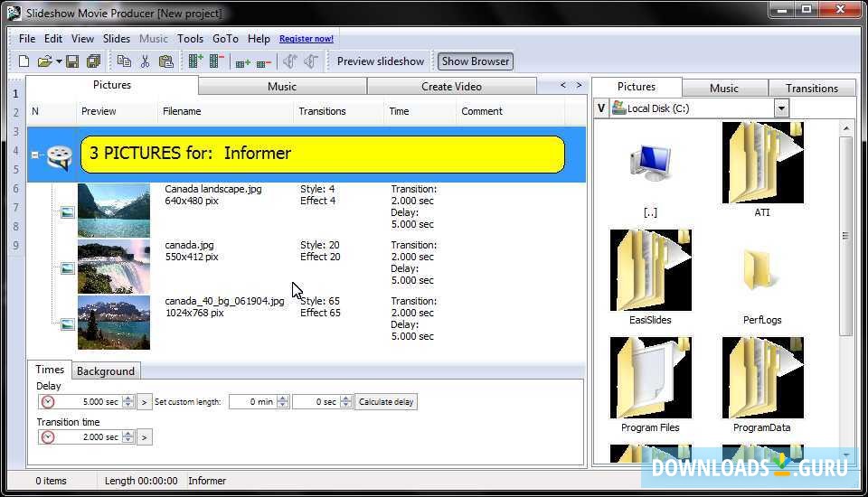Paste using the clipboard icon
The image size is (868, 497).
click(165, 61)
